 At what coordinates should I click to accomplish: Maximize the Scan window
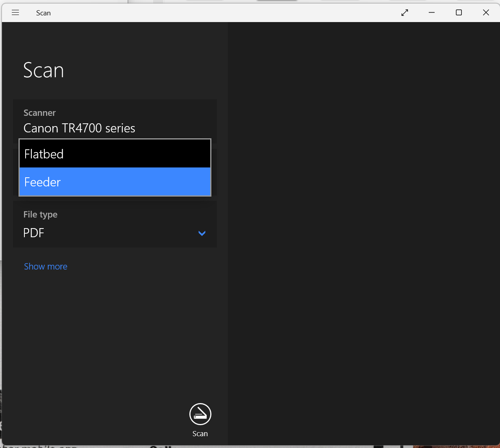tap(458, 13)
